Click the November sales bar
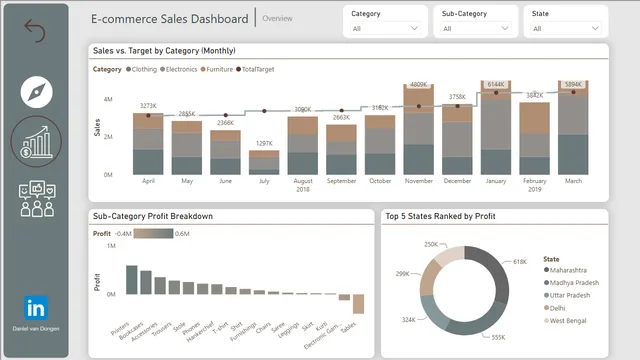640x360 pixels. tap(419, 129)
